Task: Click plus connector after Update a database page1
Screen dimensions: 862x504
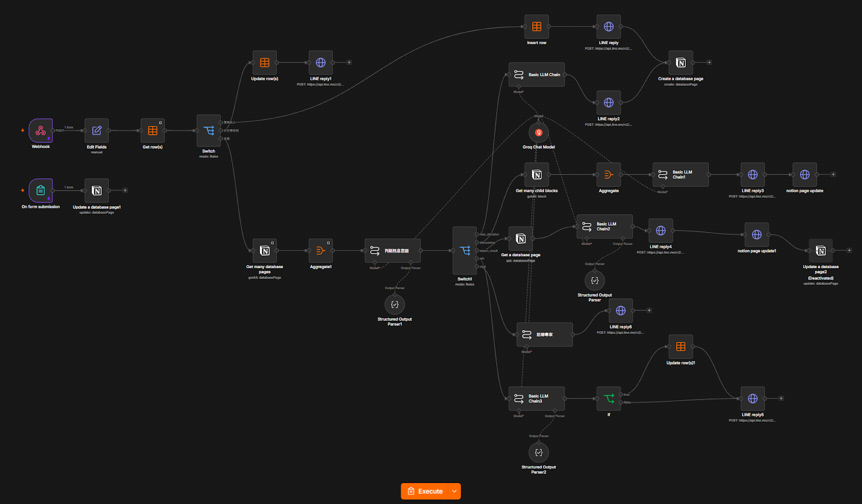Action: (x=125, y=190)
